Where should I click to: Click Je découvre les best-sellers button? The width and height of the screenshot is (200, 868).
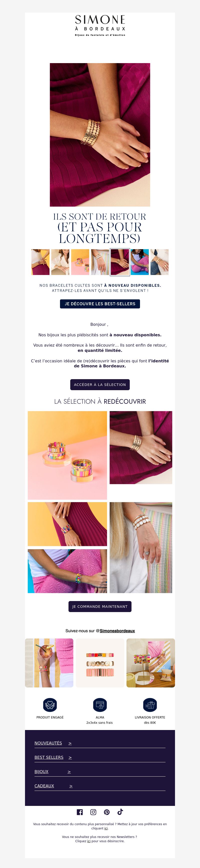100,304
